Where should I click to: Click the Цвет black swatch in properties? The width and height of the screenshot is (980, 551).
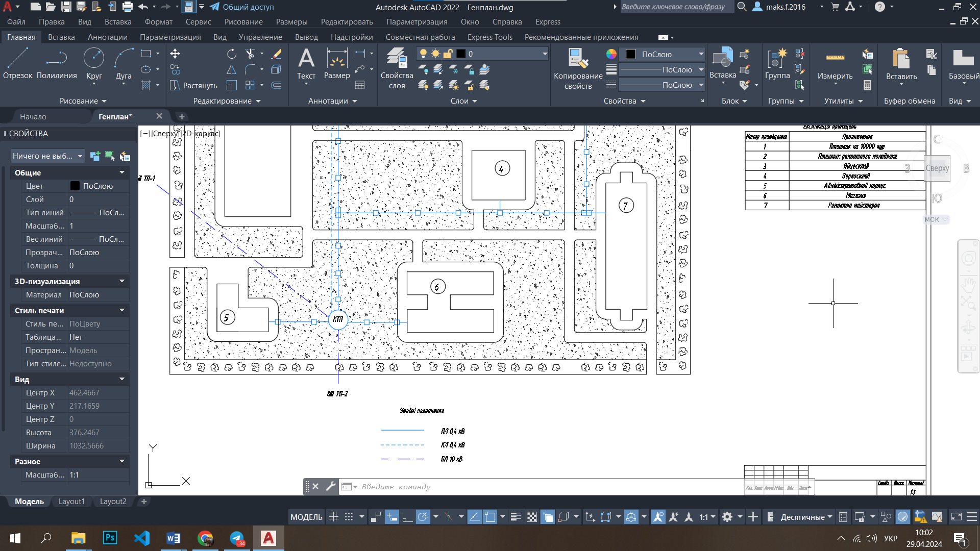[75, 186]
